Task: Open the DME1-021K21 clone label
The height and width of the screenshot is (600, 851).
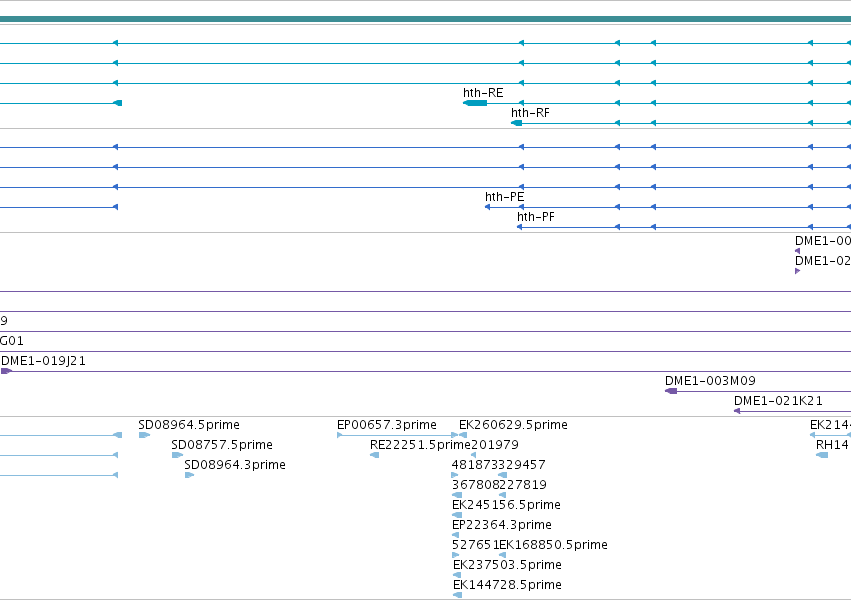Action: click(x=778, y=401)
